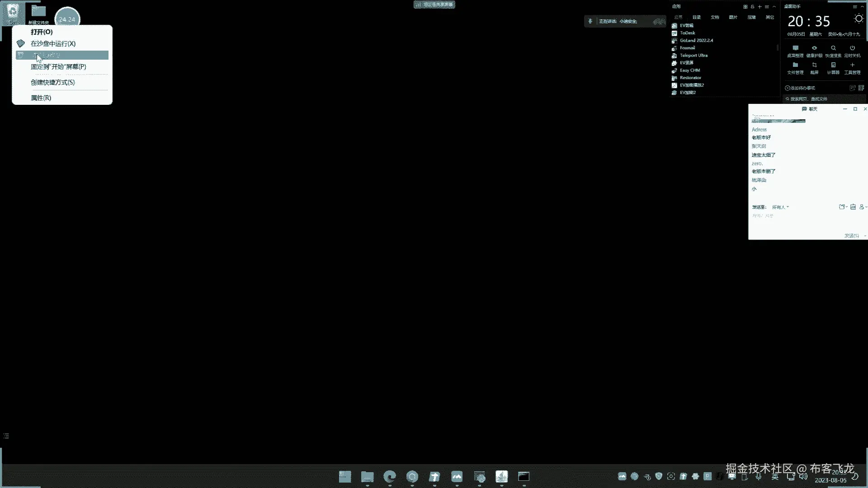Launch the 截屏 screenshot tool

pos(814,66)
